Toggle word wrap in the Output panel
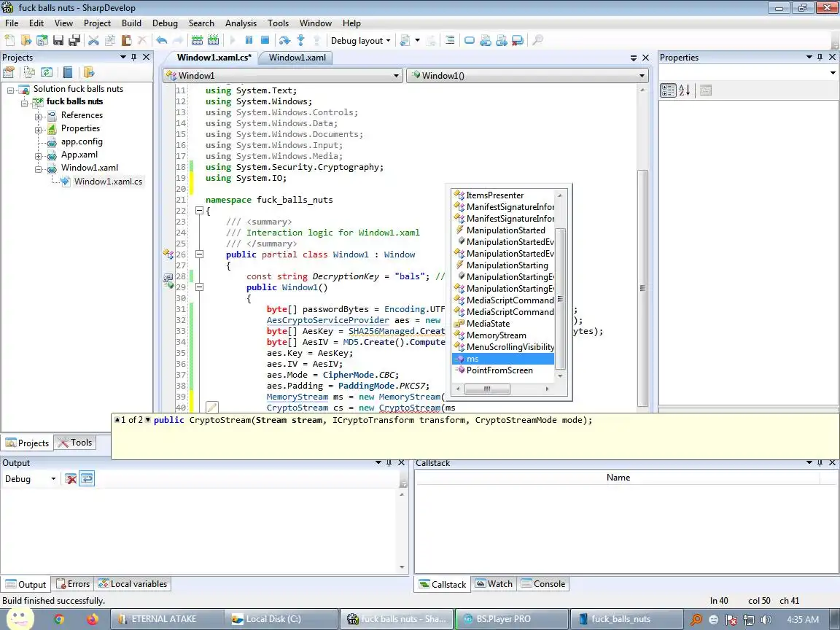The width and height of the screenshot is (840, 630). (87, 479)
